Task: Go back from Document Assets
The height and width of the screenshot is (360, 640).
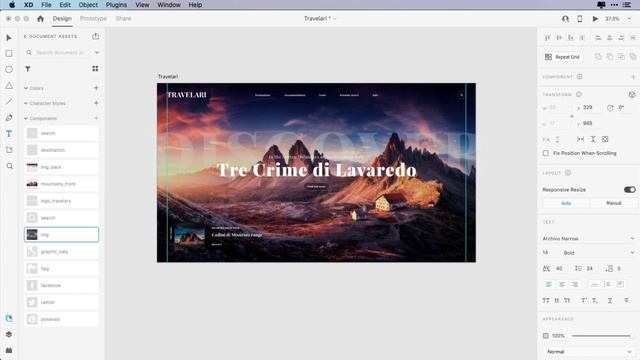Action: point(25,36)
